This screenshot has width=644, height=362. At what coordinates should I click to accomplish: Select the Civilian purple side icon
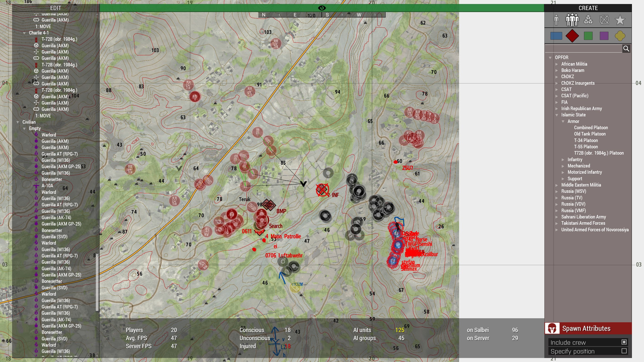point(604,36)
